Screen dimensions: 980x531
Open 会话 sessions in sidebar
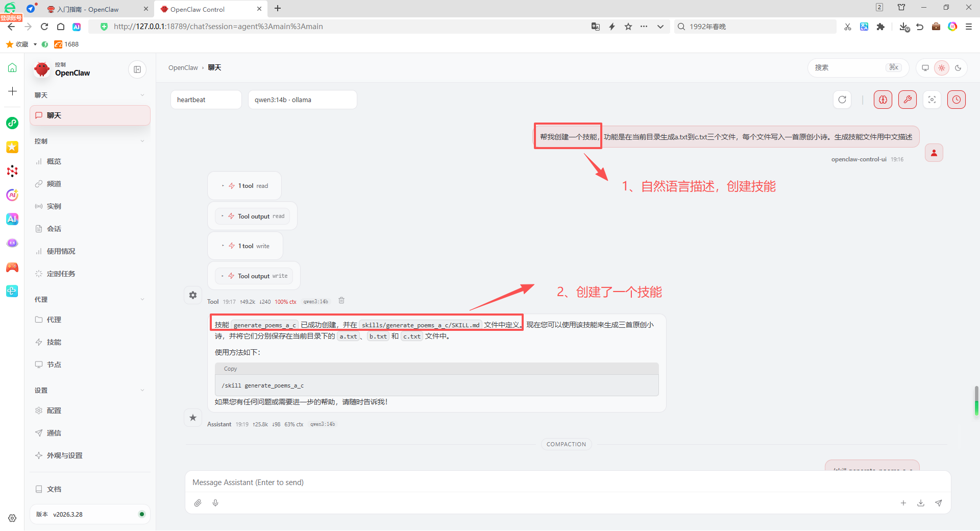coord(90,229)
